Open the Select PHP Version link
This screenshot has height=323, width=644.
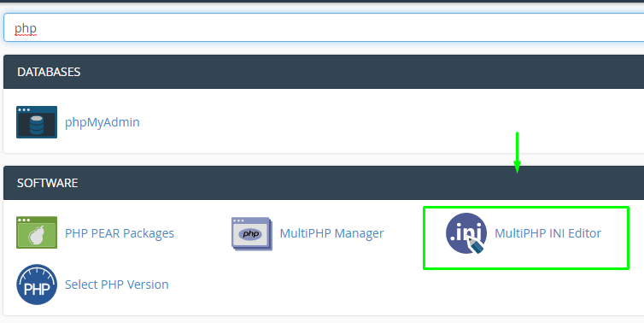[117, 285]
